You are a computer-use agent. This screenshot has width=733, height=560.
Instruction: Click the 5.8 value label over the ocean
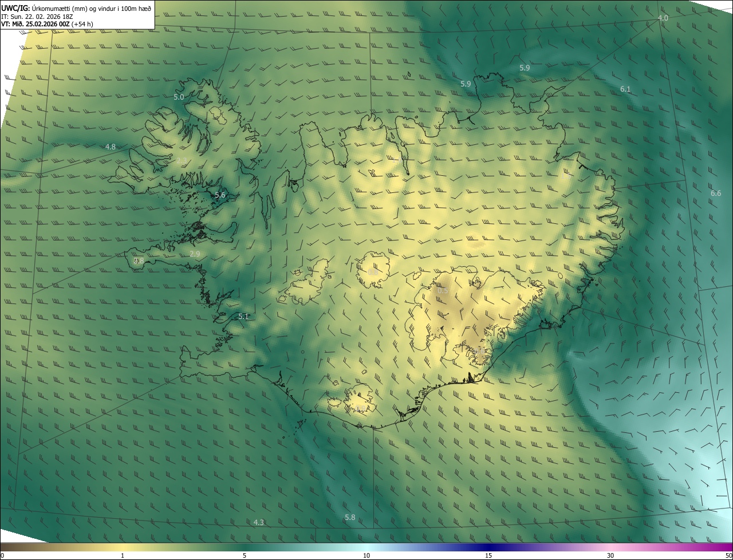pyautogui.click(x=350, y=517)
